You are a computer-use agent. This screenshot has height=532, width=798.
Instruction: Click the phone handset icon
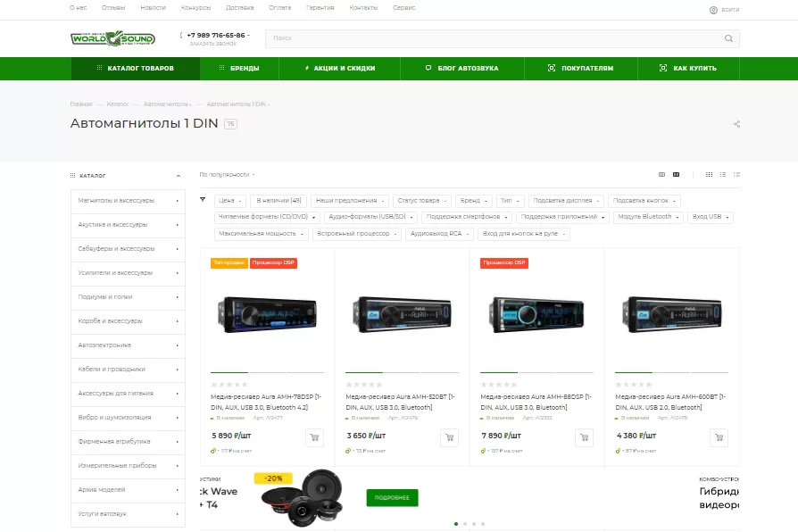pyautogui.click(x=182, y=35)
